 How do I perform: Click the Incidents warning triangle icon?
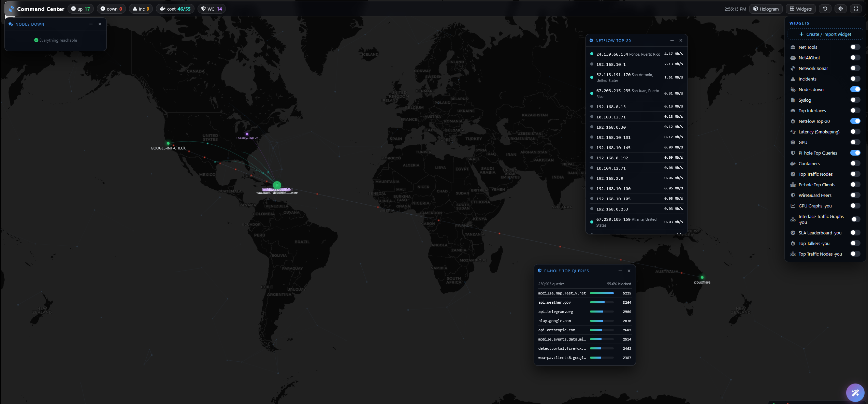793,79
